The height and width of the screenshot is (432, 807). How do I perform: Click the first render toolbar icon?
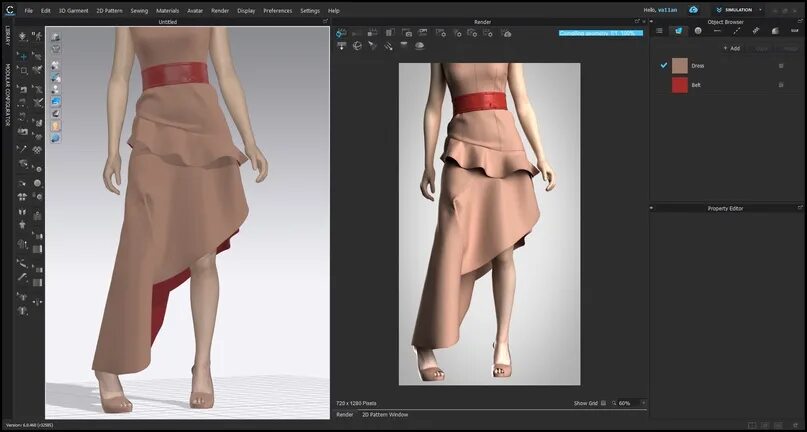pos(342,33)
